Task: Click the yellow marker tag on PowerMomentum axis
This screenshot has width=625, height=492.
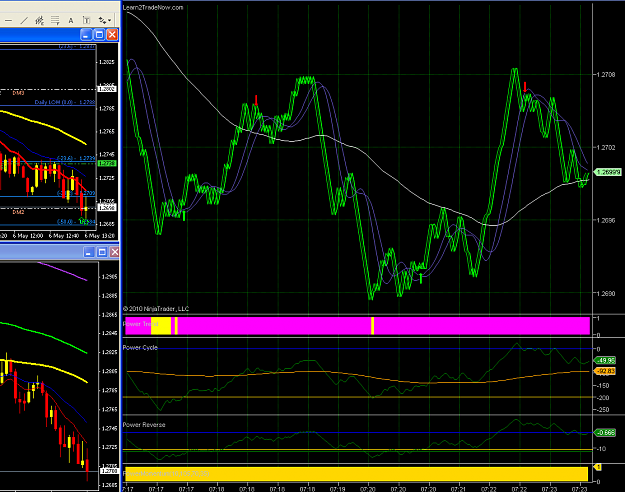Action: [x=598, y=467]
